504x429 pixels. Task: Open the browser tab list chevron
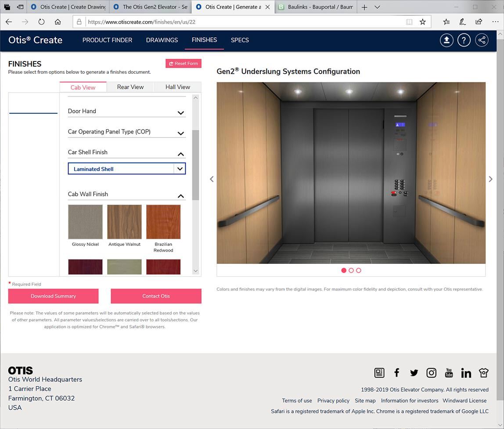pyautogui.click(x=378, y=7)
